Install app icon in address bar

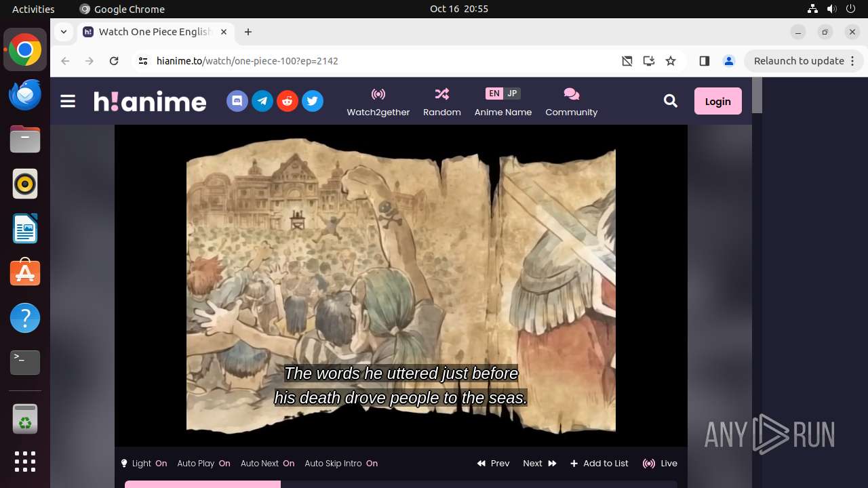(x=649, y=61)
